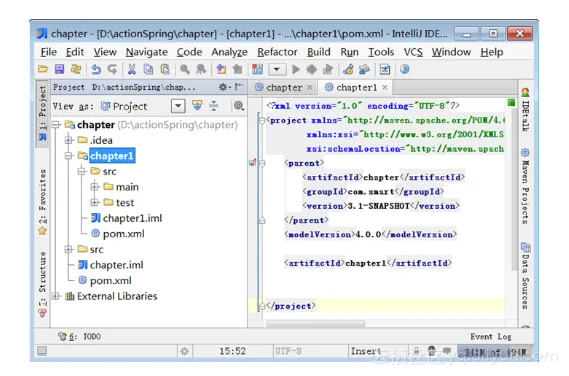Open the run configuration dropdown
The image size is (569, 376).
pyautogui.click(x=277, y=69)
